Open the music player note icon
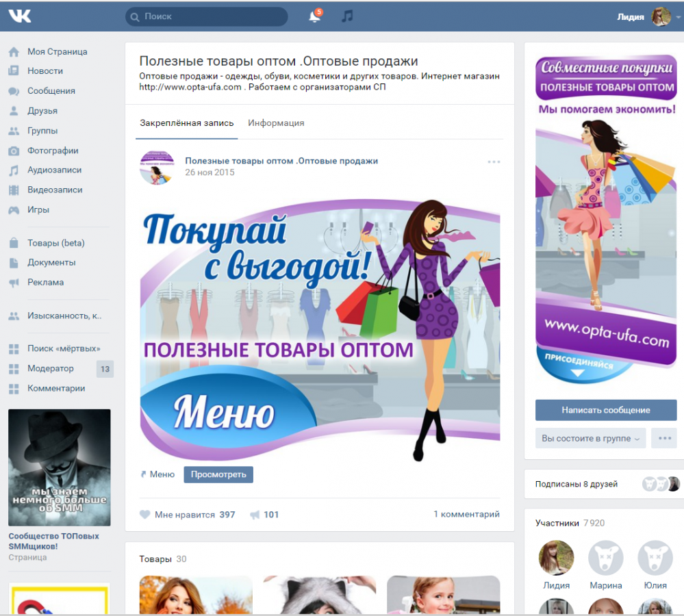684x616 pixels. coord(347,16)
